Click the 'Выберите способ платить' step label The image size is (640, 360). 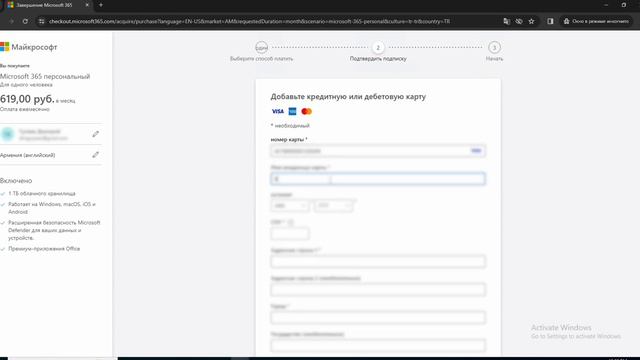[x=261, y=59]
